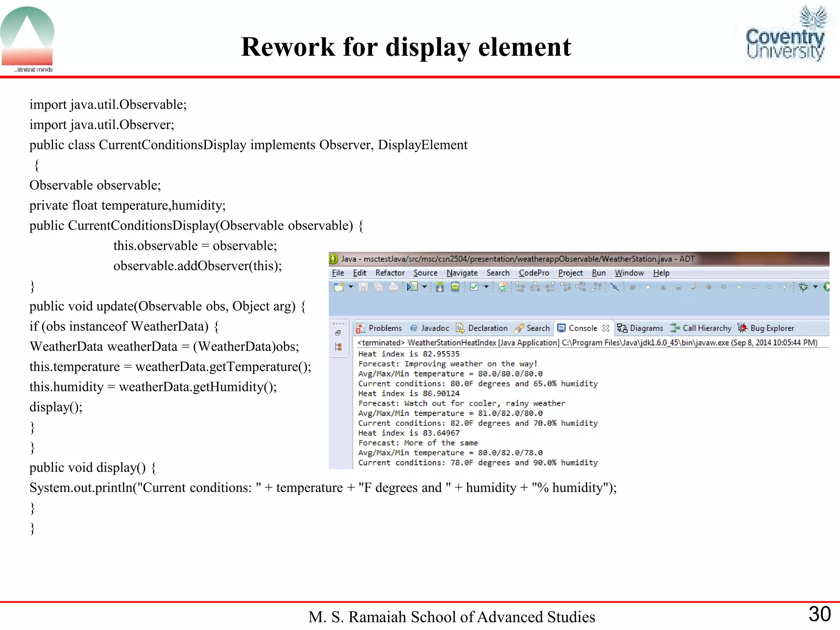Click console line 'Avg/Max/Min temperature = 81.0/82.0/80.0'
The width and height of the screenshot is (840, 630).
[x=450, y=413]
